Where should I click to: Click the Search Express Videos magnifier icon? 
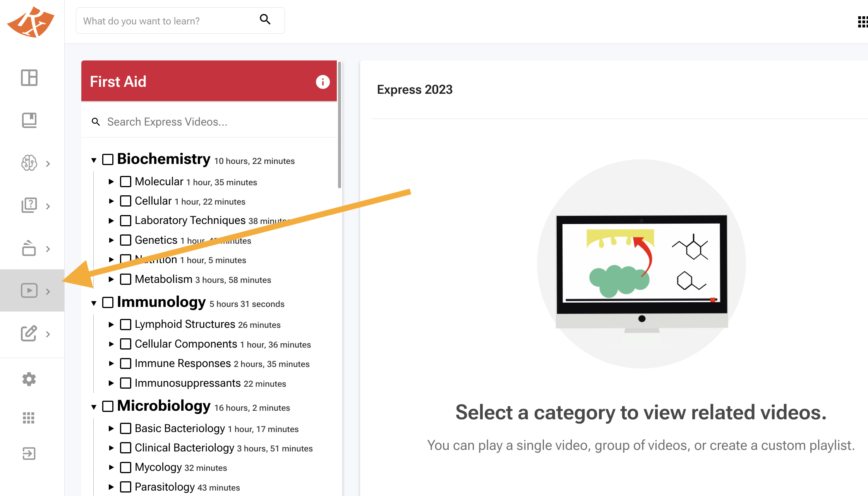(x=96, y=122)
